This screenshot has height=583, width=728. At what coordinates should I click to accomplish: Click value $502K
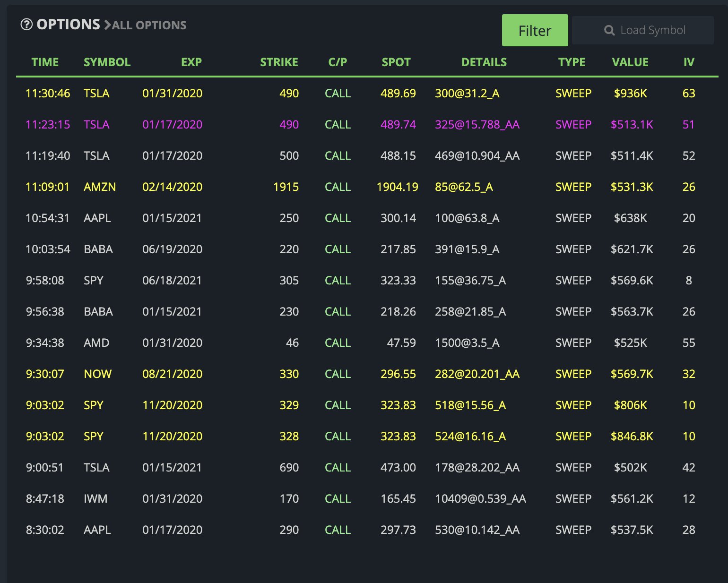[x=630, y=467]
